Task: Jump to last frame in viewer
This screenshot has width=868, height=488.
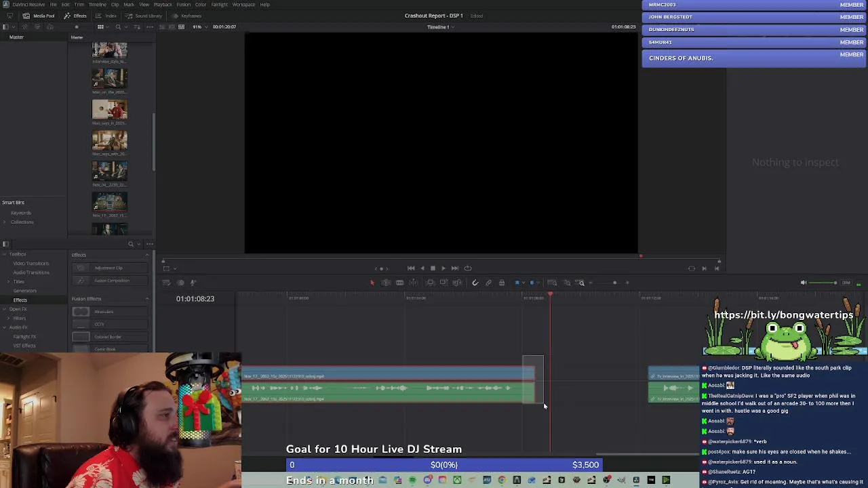Action: point(455,268)
